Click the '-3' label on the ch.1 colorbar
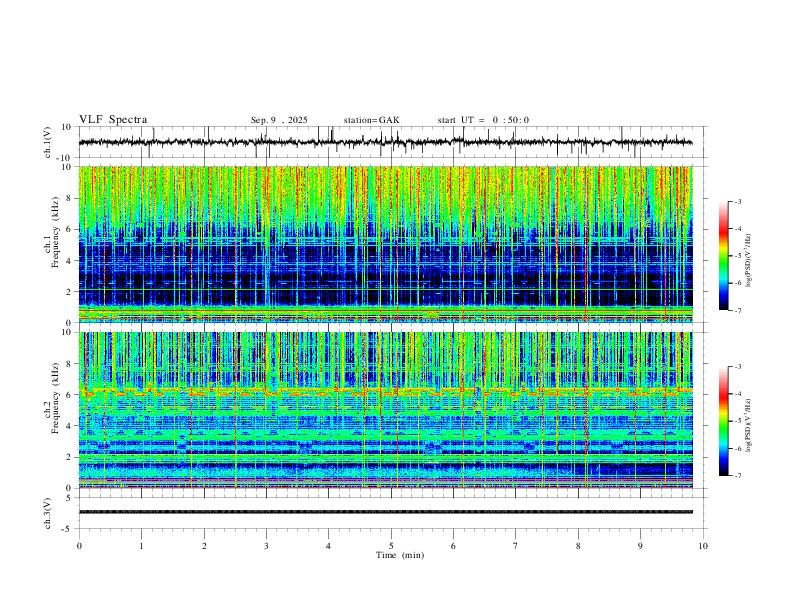The height and width of the screenshot is (612, 792). click(737, 201)
